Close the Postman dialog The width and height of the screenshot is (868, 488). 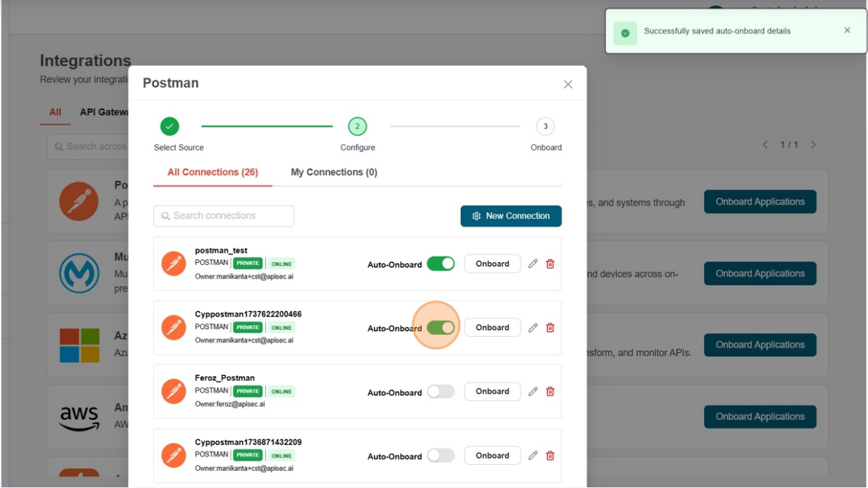pos(568,85)
